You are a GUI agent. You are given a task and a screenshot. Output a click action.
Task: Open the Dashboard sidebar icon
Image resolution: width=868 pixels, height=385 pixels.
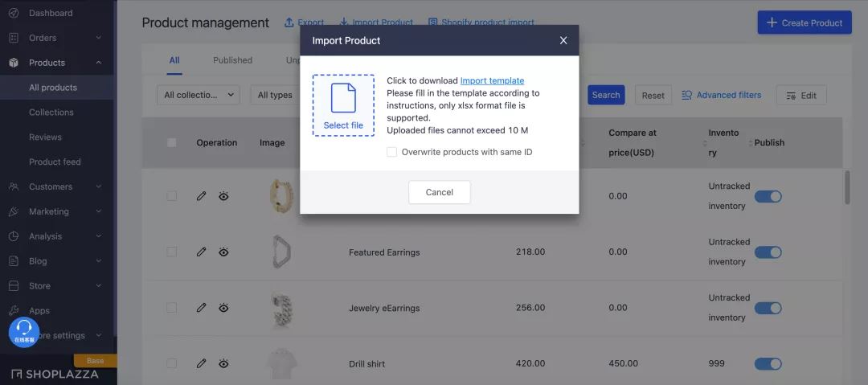click(x=14, y=13)
